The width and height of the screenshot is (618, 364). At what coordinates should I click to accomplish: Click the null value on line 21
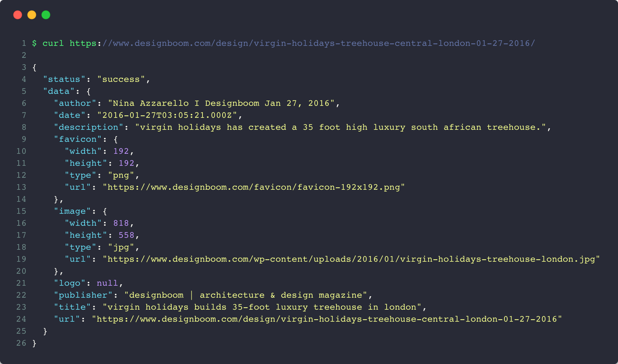[107, 283]
